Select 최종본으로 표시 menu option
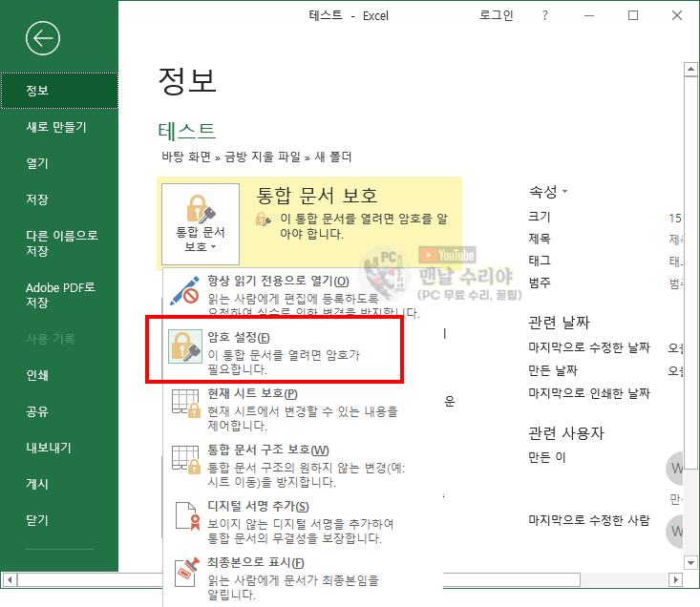Screen dimensions: 700x607 click(x=303, y=577)
